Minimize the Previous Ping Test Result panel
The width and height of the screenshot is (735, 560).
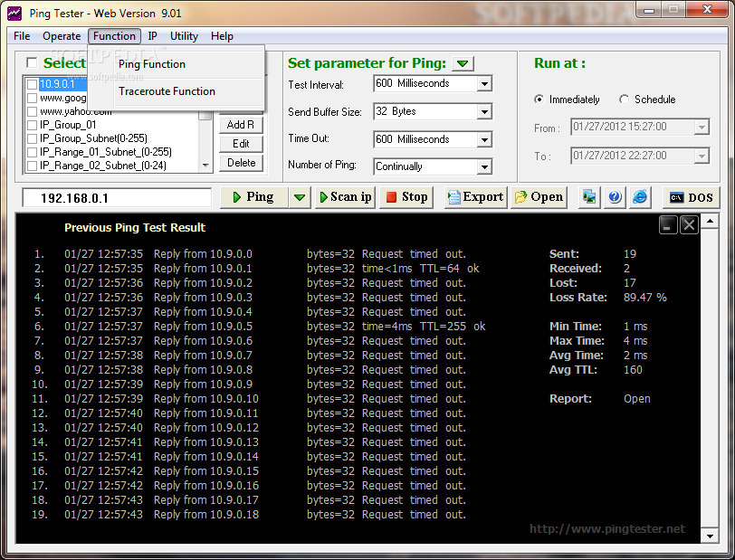pyautogui.click(x=667, y=225)
